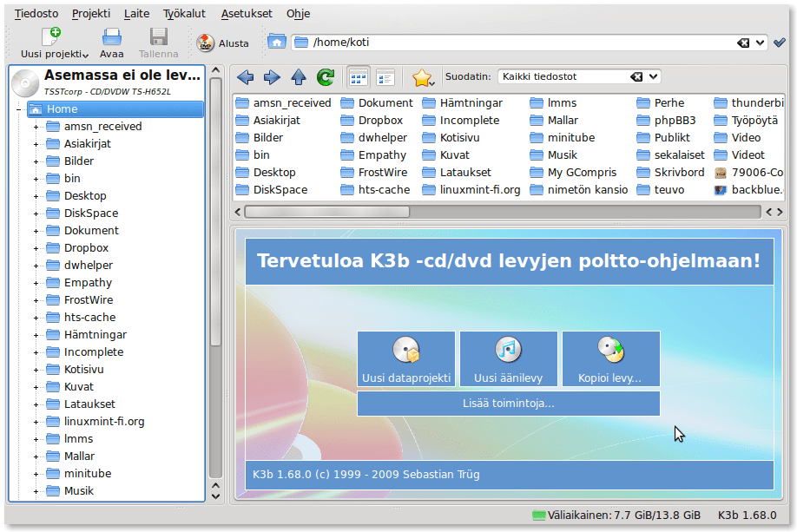The width and height of the screenshot is (797, 532).
Task: Expand the Asiakirjat tree node
Action: click(x=36, y=144)
